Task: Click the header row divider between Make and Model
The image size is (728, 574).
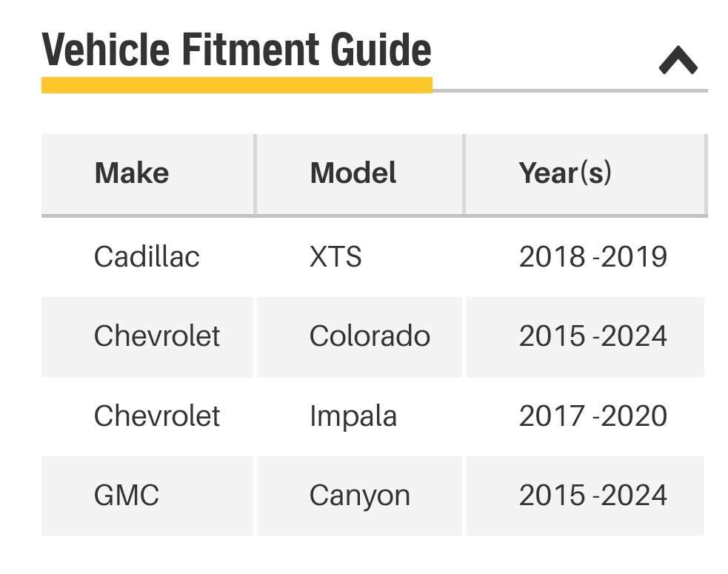Action: click(x=256, y=175)
